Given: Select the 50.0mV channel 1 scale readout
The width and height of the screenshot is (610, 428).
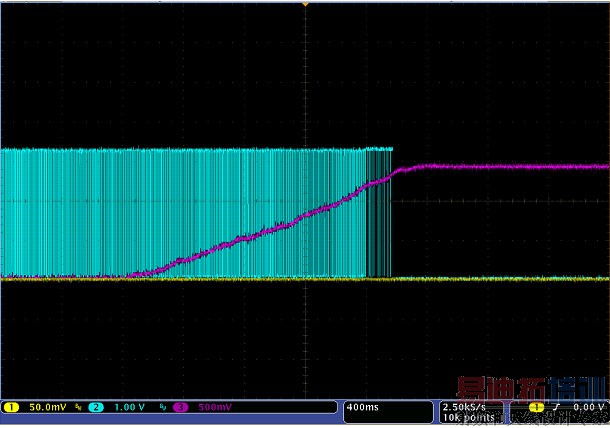Looking at the screenshot, I should (x=46, y=408).
